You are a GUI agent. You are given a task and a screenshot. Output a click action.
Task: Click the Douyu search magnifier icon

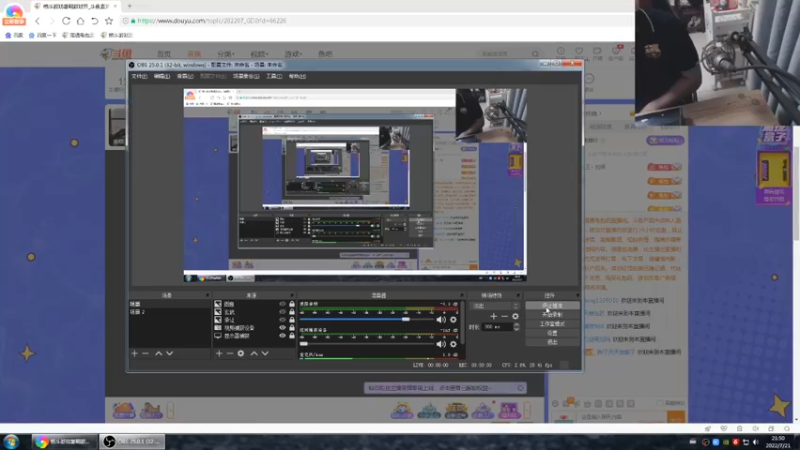535,54
